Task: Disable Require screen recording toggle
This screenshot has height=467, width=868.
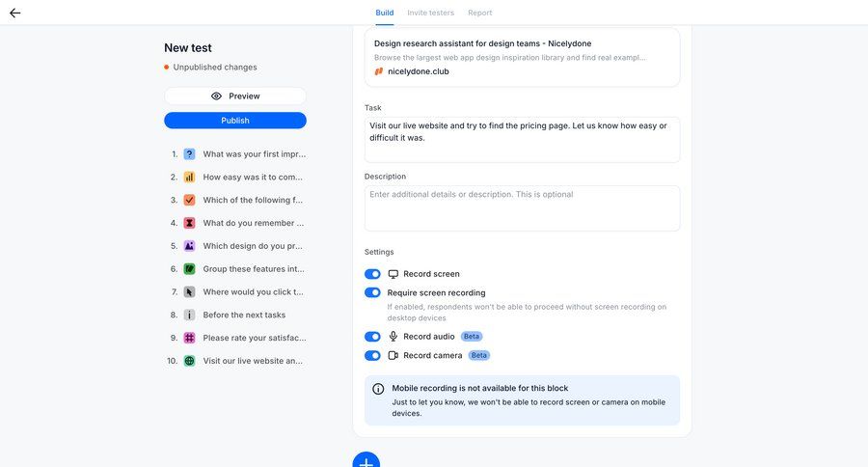Action: click(372, 292)
